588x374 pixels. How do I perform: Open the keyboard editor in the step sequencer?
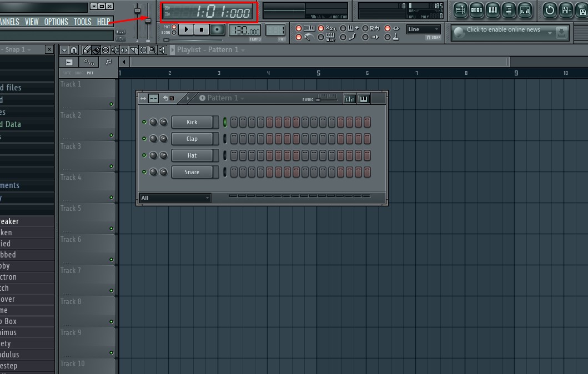363,98
